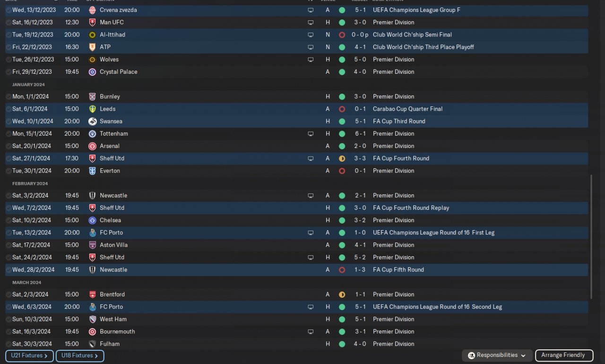Click the Tottenham club badge icon
605x364 pixels.
pos(92,134)
